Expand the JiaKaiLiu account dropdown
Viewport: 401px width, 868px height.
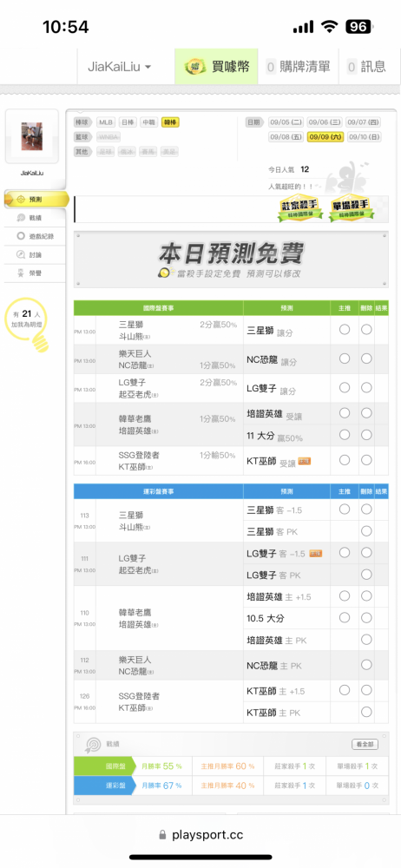(119, 67)
